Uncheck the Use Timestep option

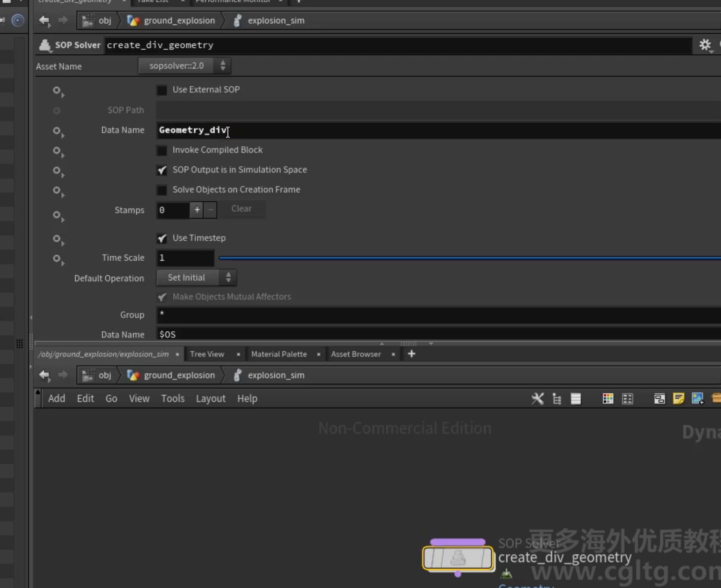pos(162,238)
